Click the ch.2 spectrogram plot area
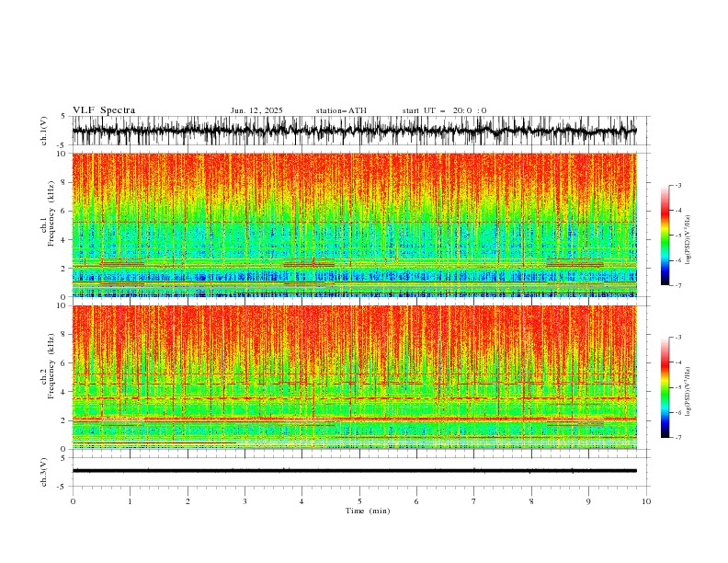This screenshot has width=728, height=563. pyautogui.click(x=354, y=377)
